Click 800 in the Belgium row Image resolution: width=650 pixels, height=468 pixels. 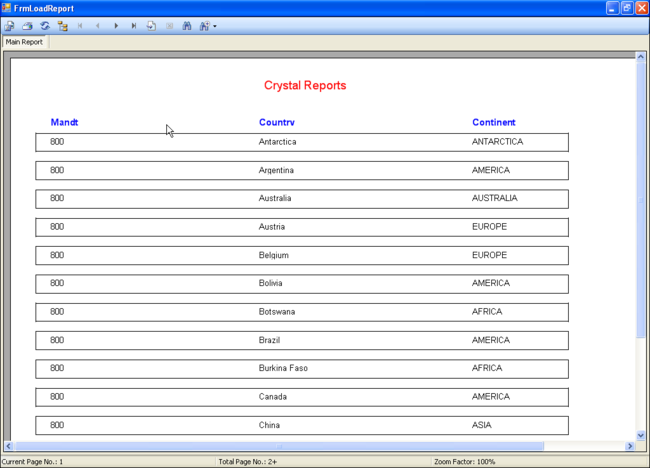(57, 255)
